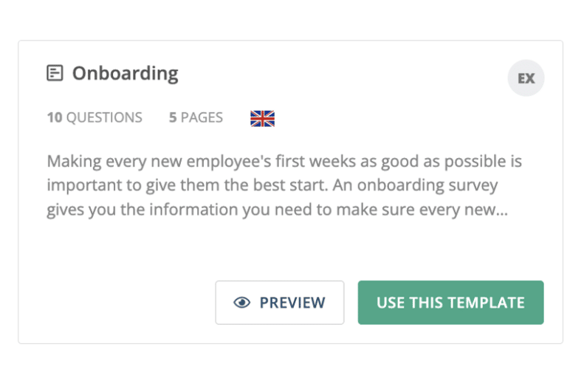This screenshot has height=392, width=567.
Task: Click the line starting 'gives you the information'
Action: tap(278, 210)
